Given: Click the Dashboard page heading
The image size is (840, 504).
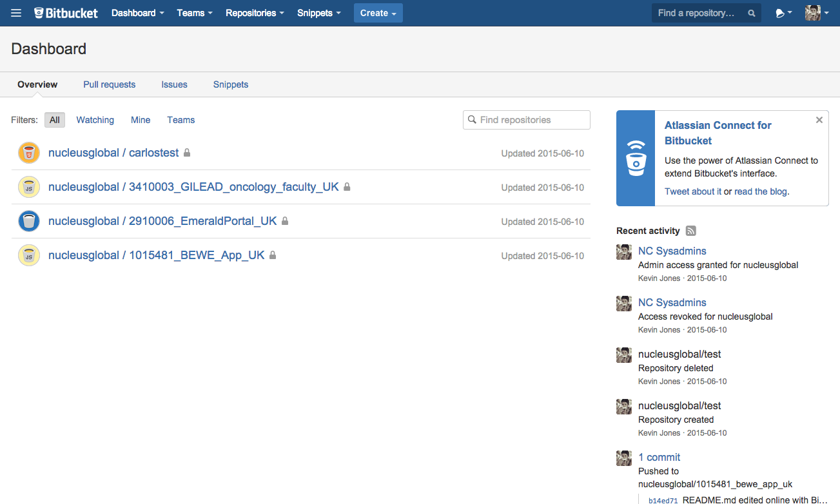Looking at the screenshot, I should pyautogui.click(x=49, y=49).
